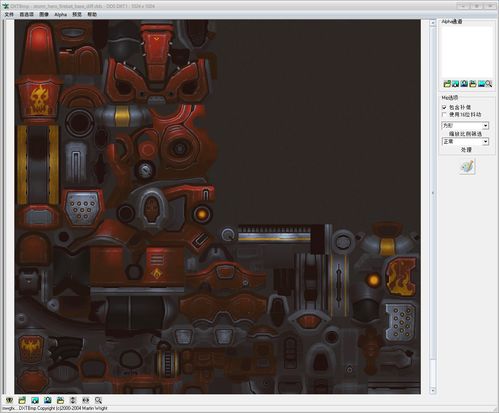Click the mask icon in bottom toolbar
The height and width of the screenshot is (413, 499).
coord(9,400)
